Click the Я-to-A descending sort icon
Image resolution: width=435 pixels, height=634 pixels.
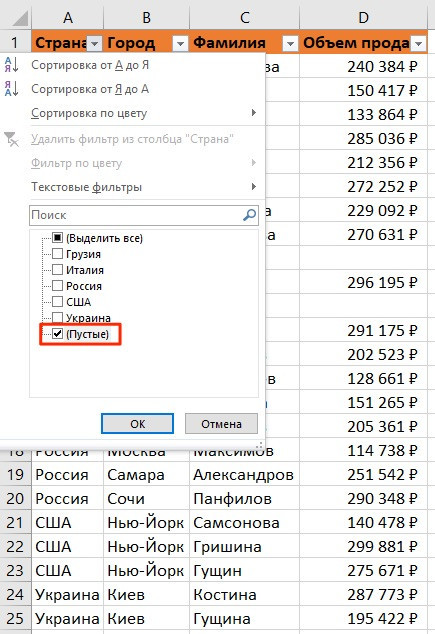11,89
